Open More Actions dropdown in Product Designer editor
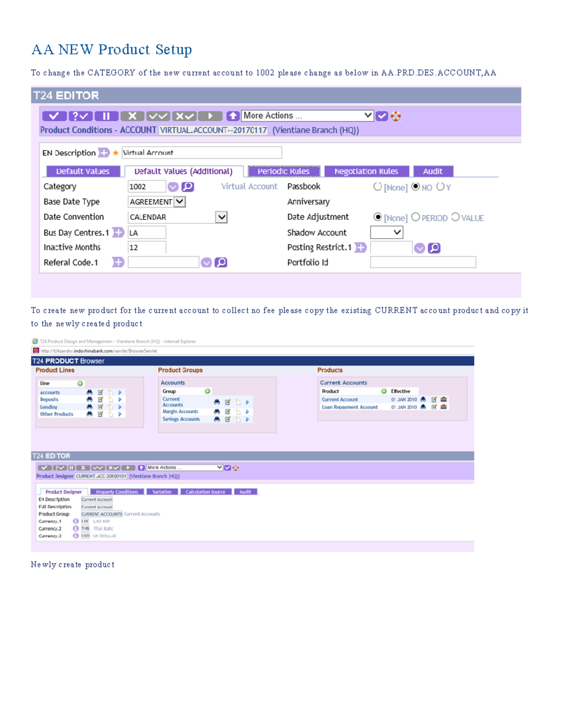 [x=184, y=467]
